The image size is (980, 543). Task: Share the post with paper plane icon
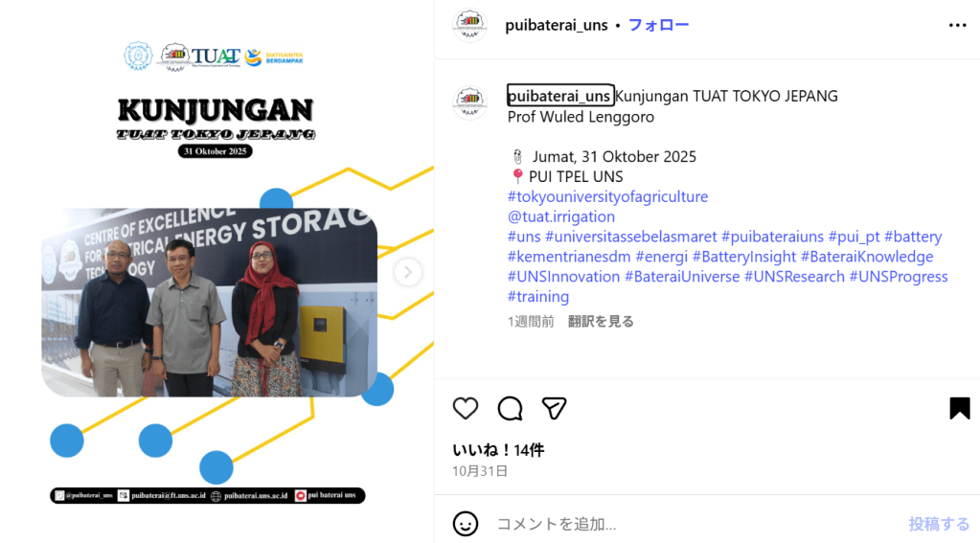click(554, 409)
